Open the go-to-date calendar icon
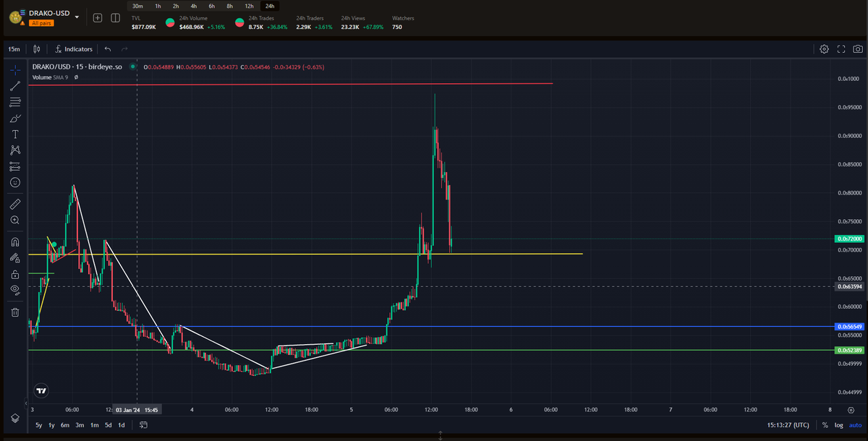This screenshot has width=868, height=441. [143, 425]
